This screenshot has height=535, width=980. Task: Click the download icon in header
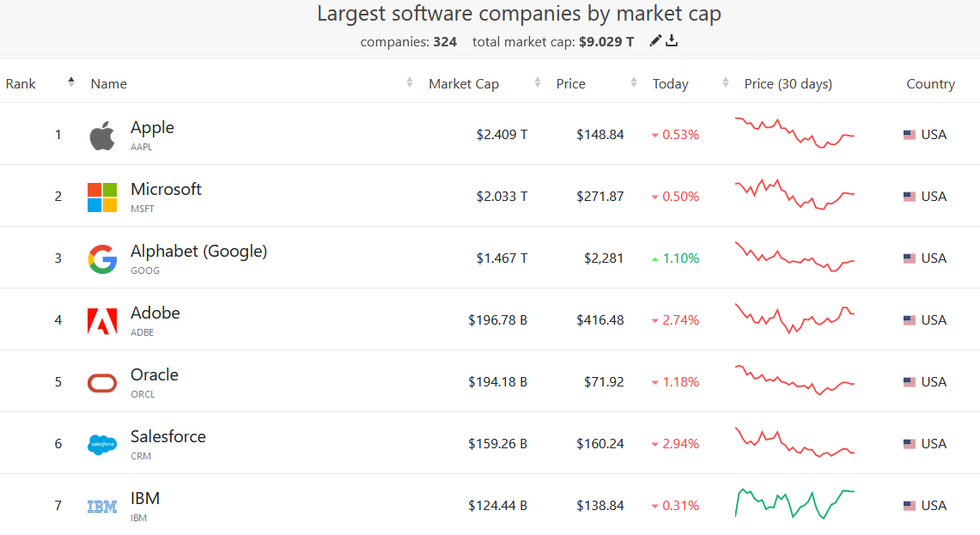tap(672, 40)
